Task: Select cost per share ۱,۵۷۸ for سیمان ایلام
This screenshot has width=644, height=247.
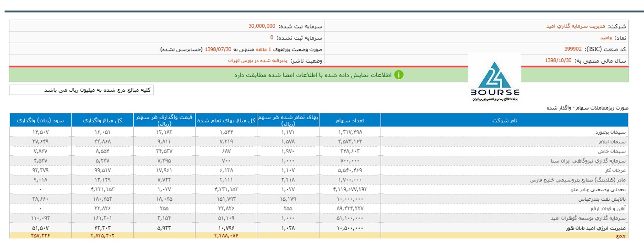Action: tap(288, 142)
